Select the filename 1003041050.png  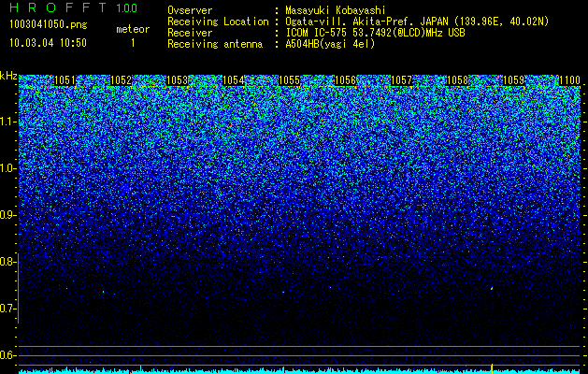pyautogui.click(x=49, y=24)
